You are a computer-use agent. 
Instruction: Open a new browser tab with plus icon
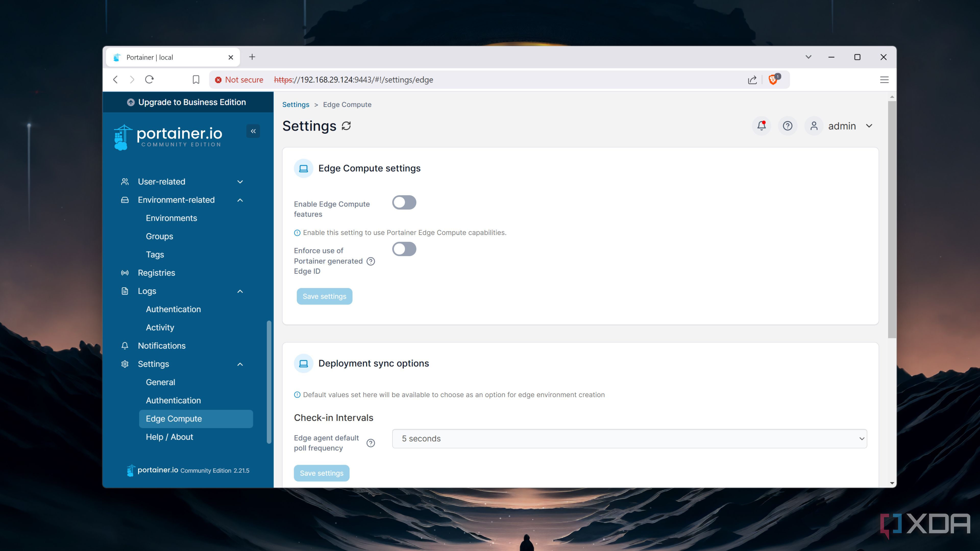[x=252, y=57]
